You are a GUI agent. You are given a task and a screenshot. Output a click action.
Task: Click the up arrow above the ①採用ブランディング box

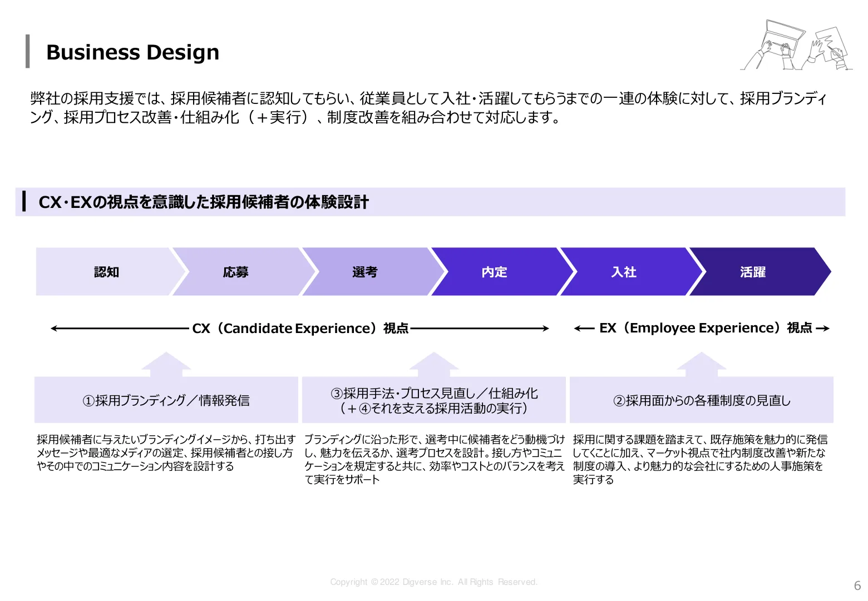(x=166, y=364)
